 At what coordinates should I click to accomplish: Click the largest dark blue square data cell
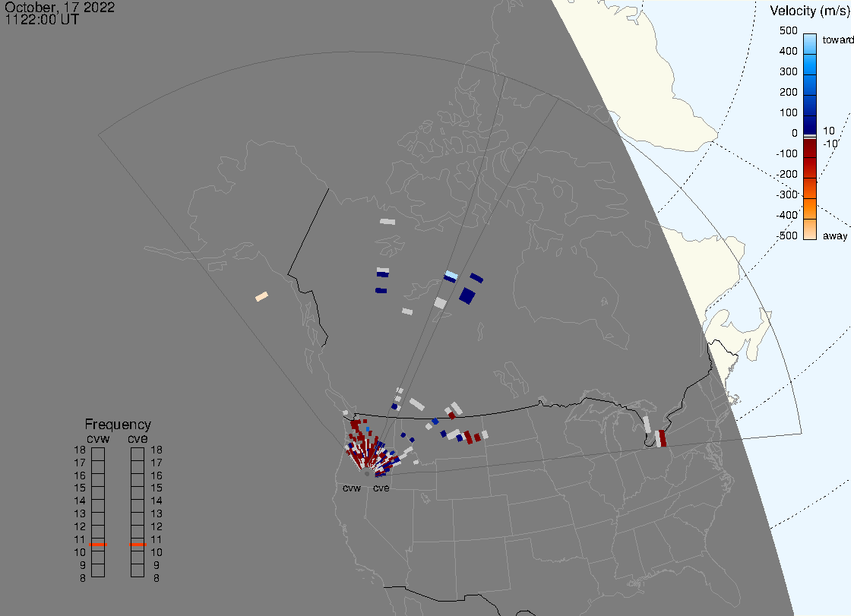pos(467,295)
